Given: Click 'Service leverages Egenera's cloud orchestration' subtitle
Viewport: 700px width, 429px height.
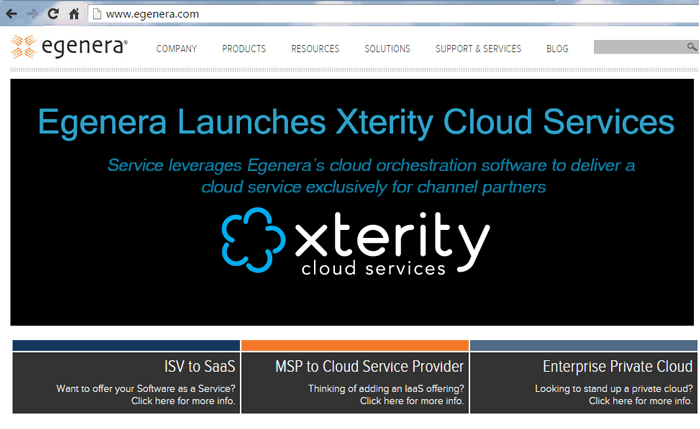Looking at the screenshot, I should point(371,176).
